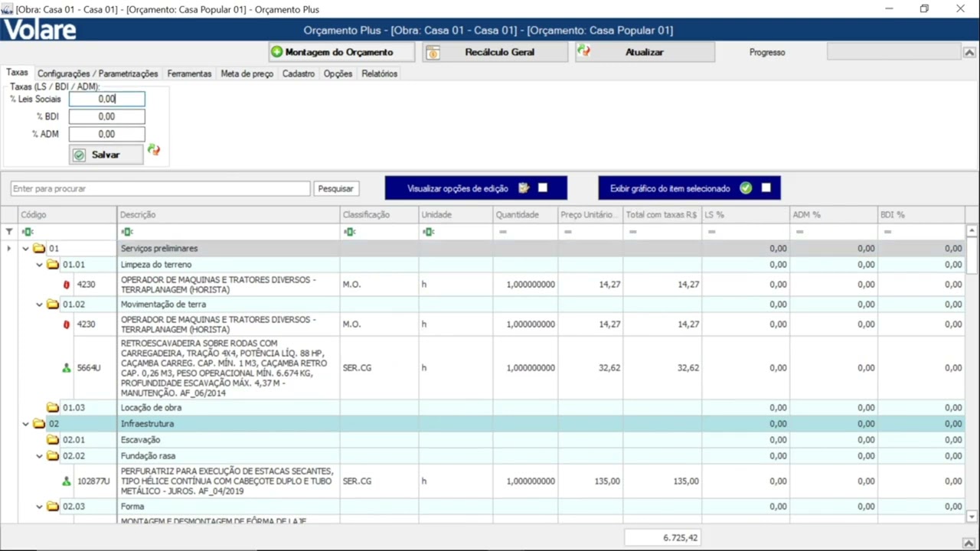This screenshot has height=551, width=980.
Task: Click the folder icon of 02.01
Action: click(x=53, y=439)
